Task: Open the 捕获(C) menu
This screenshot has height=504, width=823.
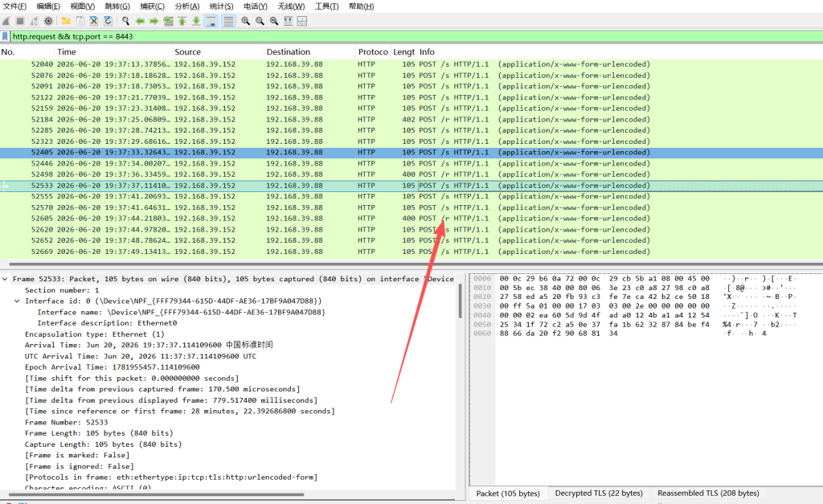Action: click(152, 6)
